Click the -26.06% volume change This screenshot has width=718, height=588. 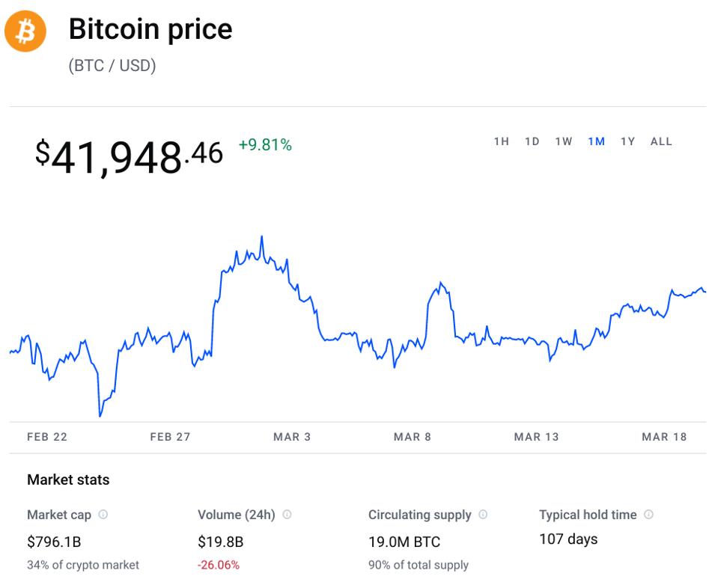click(219, 565)
